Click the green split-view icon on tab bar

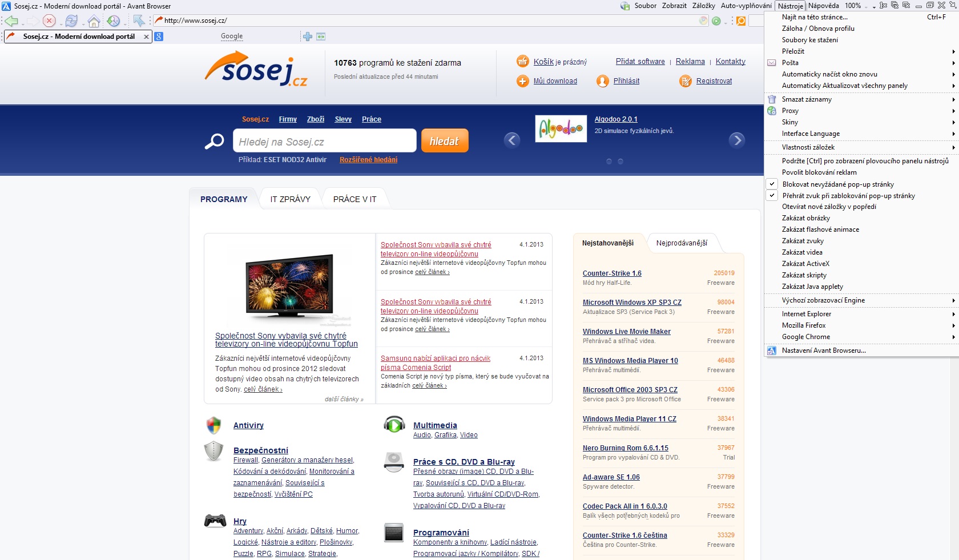321,37
